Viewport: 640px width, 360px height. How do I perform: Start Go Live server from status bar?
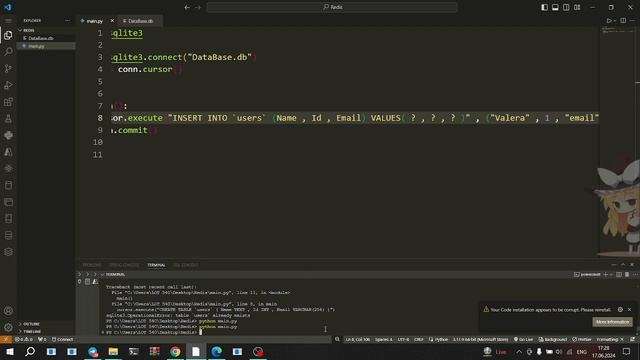pos(523,340)
